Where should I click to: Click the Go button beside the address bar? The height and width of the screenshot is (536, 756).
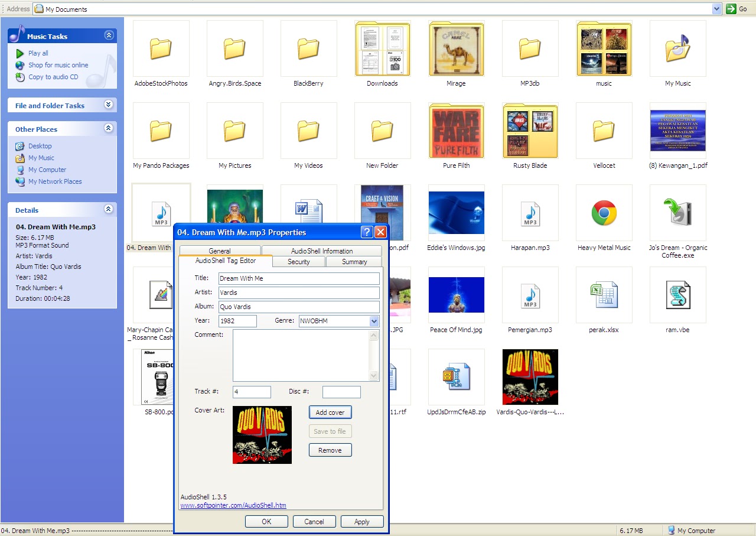(737, 9)
